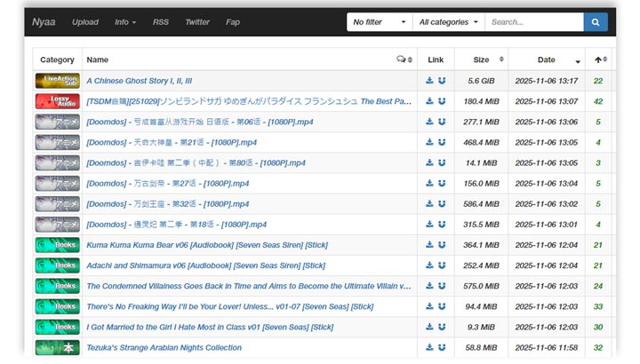Click date 2025-11-06 11:58
The height and width of the screenshot is (364, 640).
pyautogui.click(x=547, y=348)
